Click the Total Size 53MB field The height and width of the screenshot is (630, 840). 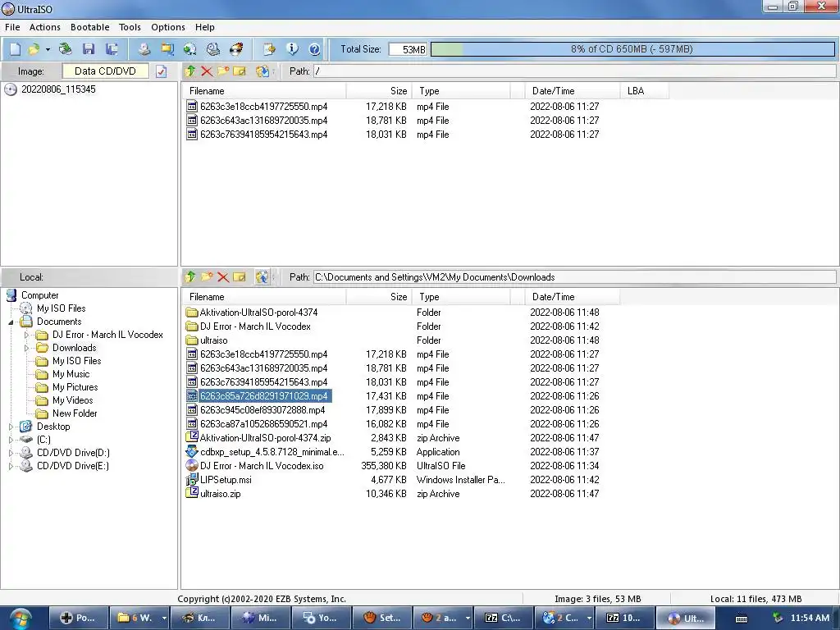(408, 49)
